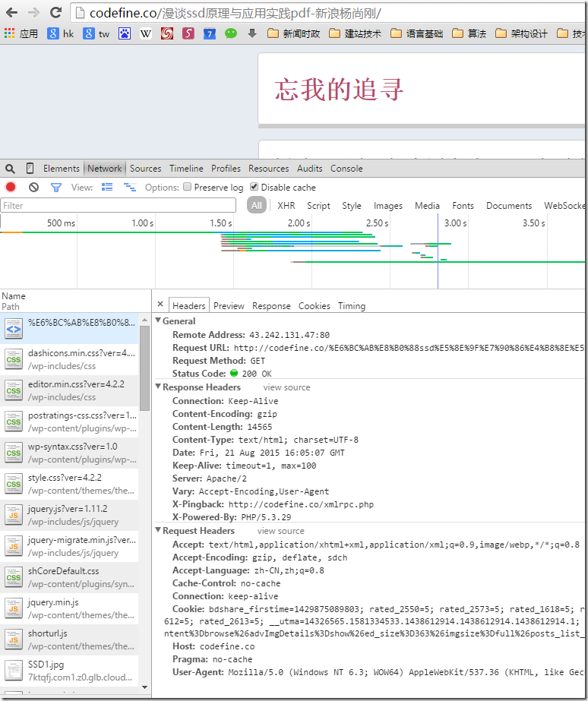Image resolution: width=588 pixels, height=701 pixels.
Task: Filter requests by XHR type
Action: pos(286,206)
